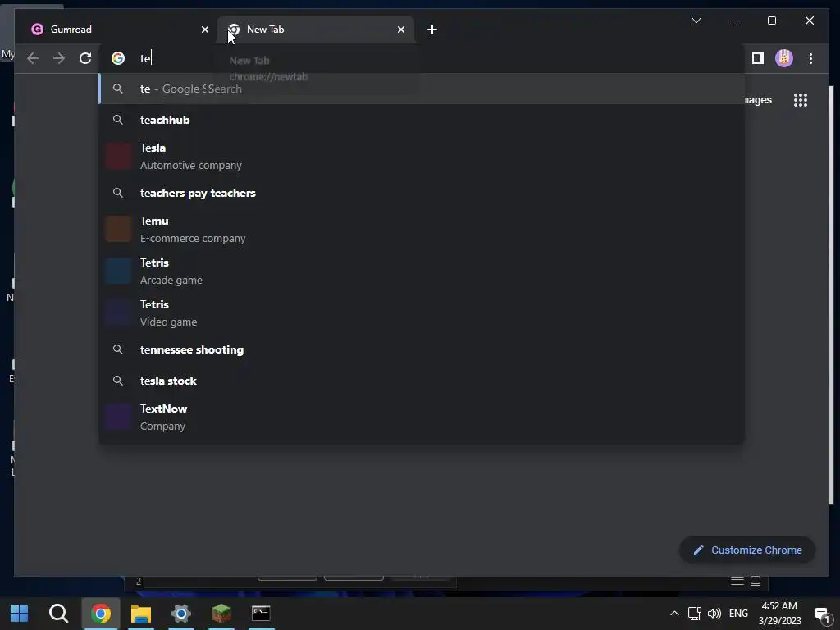The image size is (840, 630).
Task: Click the page scrollbar on right edge
Action: click(832, 294)
